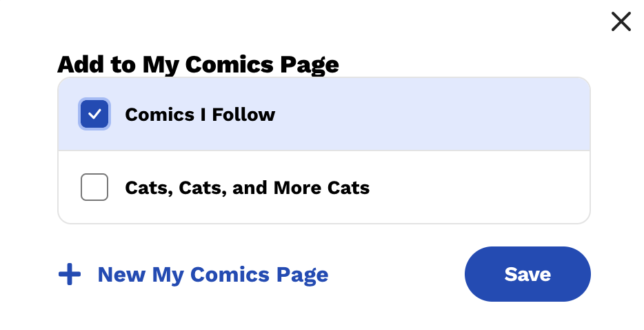The height and width of the screenshot is (330, 644).
Task: Click the highlighted Comics I Follow row
Action: click(324, 114)
